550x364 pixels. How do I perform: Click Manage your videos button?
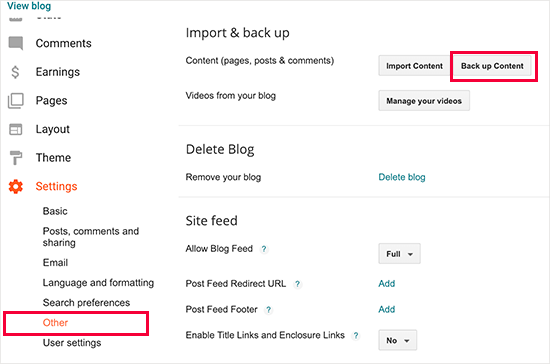point(424,101)
